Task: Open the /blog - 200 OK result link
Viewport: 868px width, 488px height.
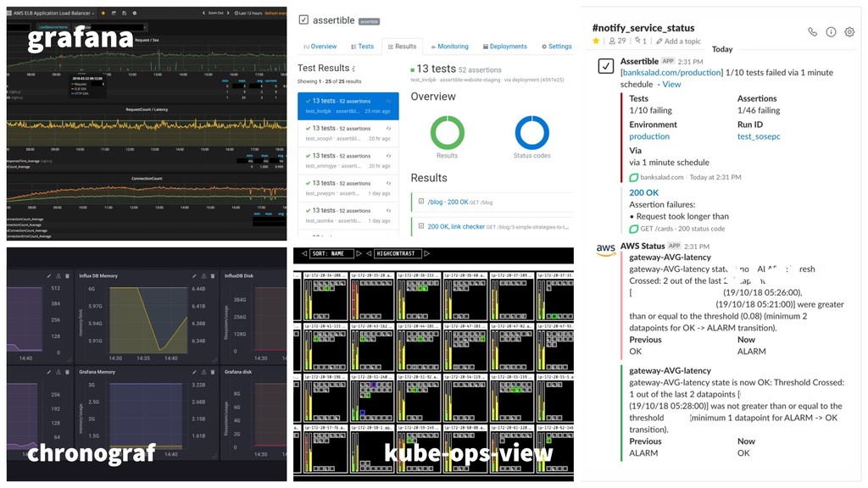Action: [448, 202]
